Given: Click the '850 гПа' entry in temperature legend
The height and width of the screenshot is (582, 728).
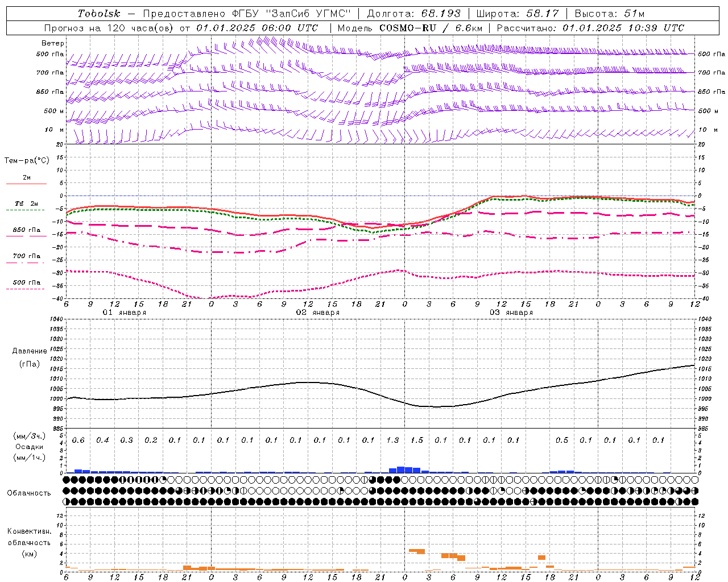Looking at the screenshot, I should click(27, 230).
